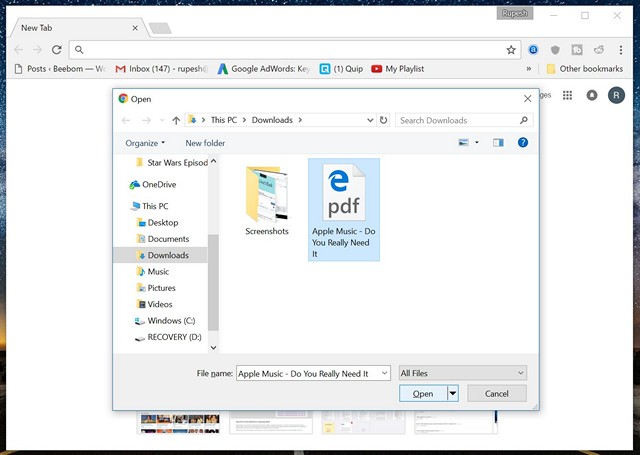Bookmark page with the star icon

[x=511, y=49]
